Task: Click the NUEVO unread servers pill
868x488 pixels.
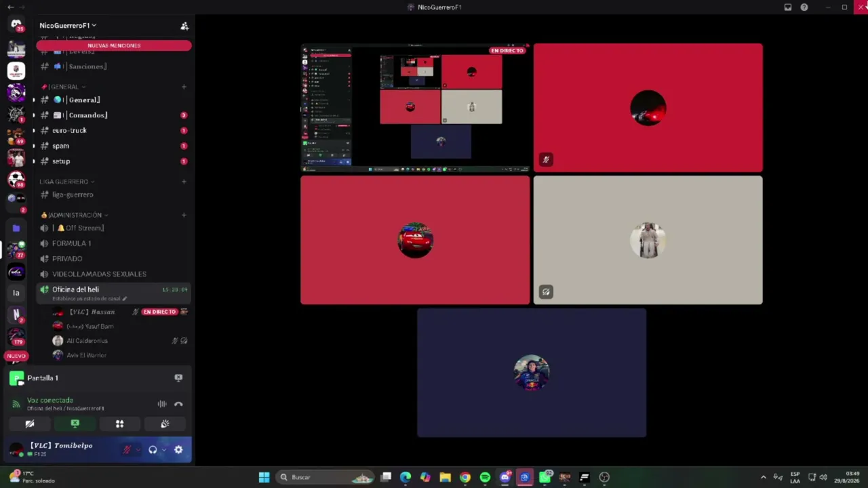Action: click(16, 356)
